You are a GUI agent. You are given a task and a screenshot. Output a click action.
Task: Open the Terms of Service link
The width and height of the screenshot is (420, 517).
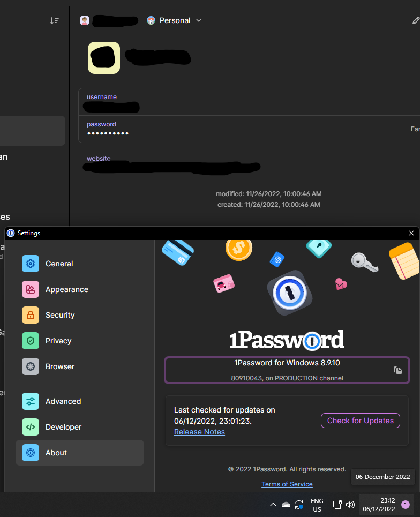point(287,484)
